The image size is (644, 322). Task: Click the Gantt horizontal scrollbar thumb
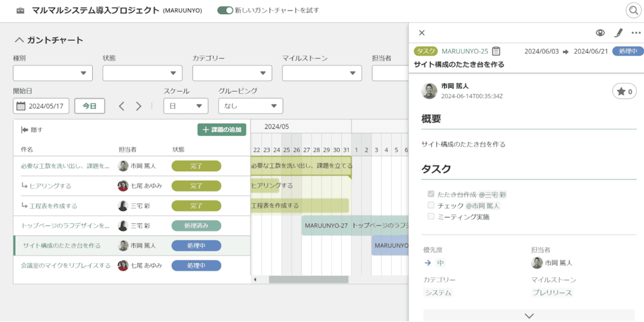pos(308,280)
